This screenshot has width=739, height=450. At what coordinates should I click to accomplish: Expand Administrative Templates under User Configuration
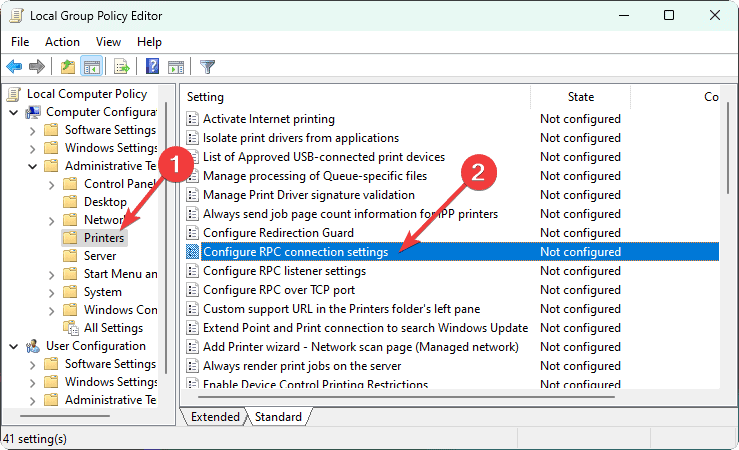point(33,401)
